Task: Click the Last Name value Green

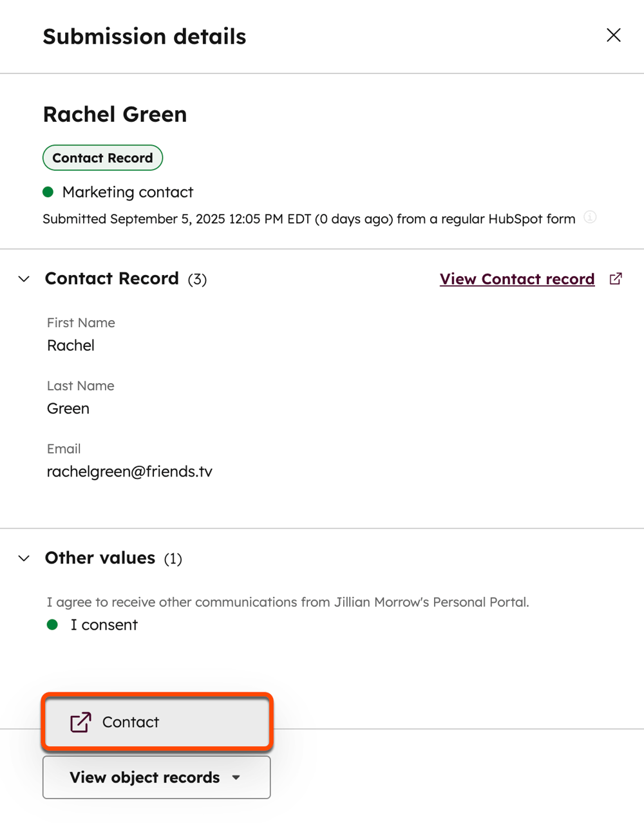Action: (x=68, y=408)
